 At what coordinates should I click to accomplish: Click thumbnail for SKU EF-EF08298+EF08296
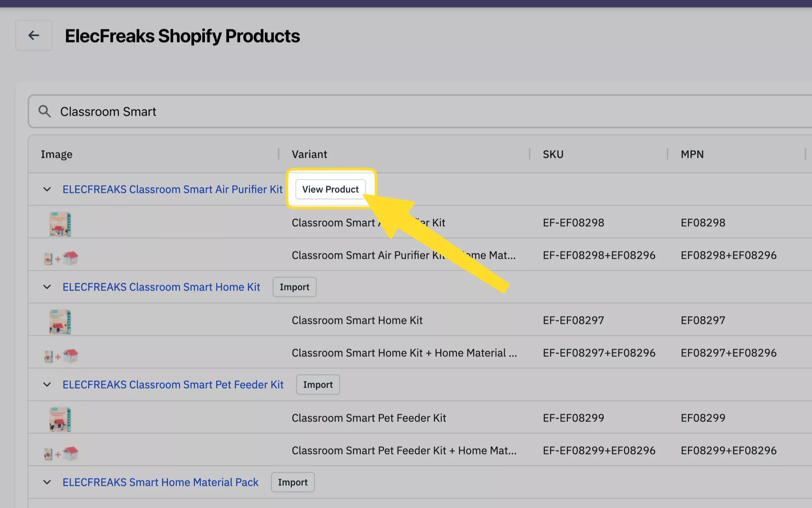[61, 259]
